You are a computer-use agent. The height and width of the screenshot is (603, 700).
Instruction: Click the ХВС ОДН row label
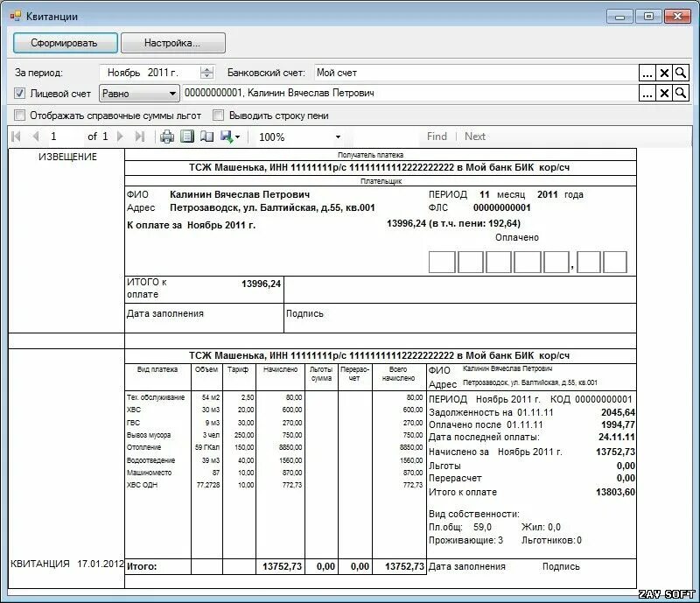[x=142, y=485]
